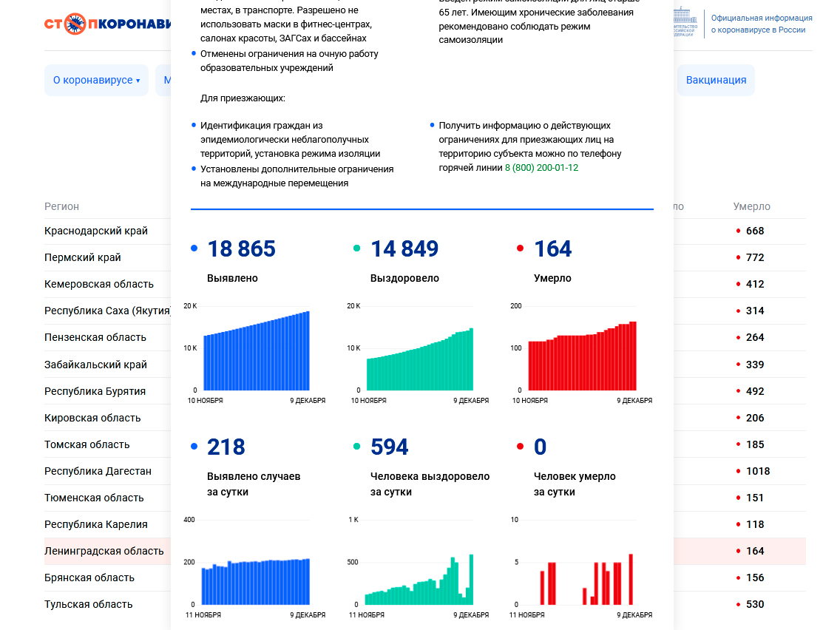This screenshot has height=630, width=840.
Task: Click hotline number 8 (800) 200-01-12
Action: (541, 168)
